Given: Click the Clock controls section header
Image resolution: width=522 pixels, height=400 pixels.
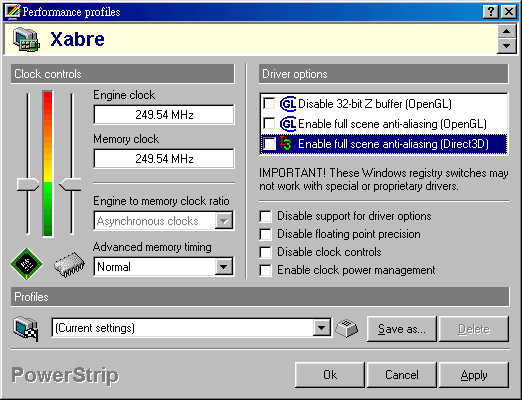Looking at the screenshot, I should [123, 74].
